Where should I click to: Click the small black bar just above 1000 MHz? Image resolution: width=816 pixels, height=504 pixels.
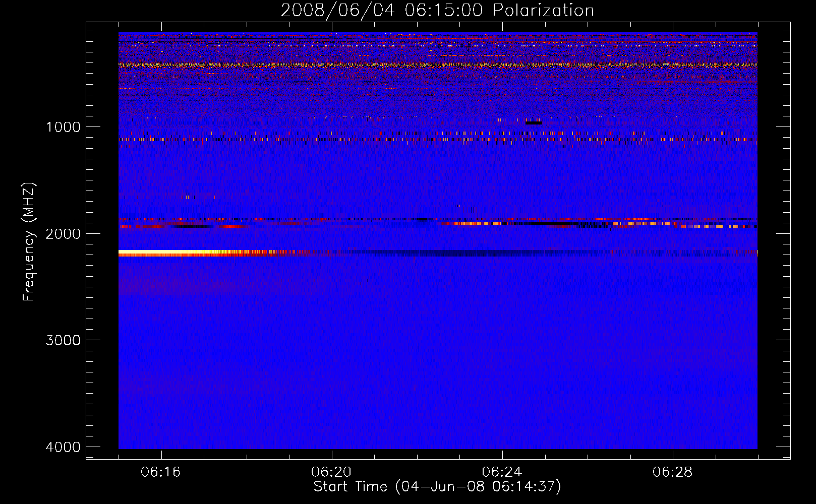pyautogui.click(x=534, y=122)
